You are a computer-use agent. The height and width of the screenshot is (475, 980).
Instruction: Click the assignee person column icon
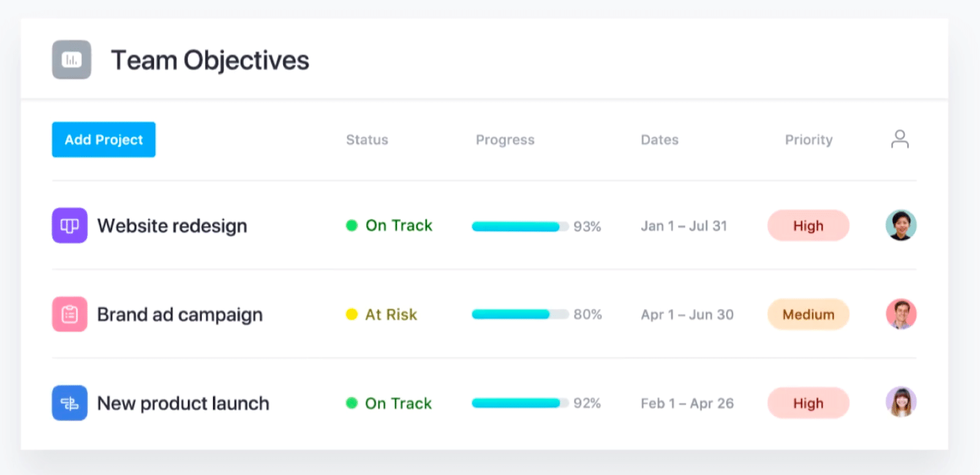click(900, 139)
